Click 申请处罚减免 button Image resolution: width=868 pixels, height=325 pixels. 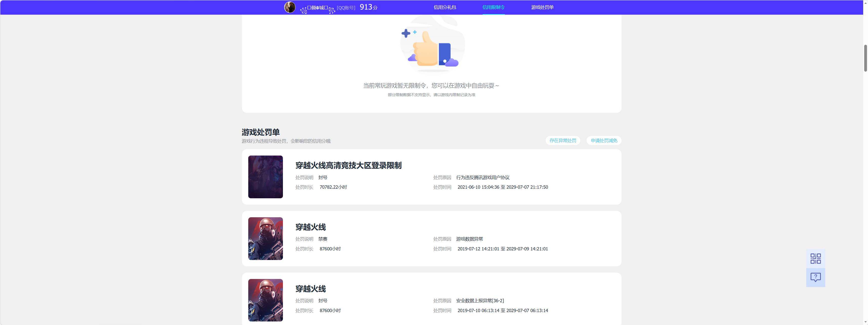coord(604,140)
